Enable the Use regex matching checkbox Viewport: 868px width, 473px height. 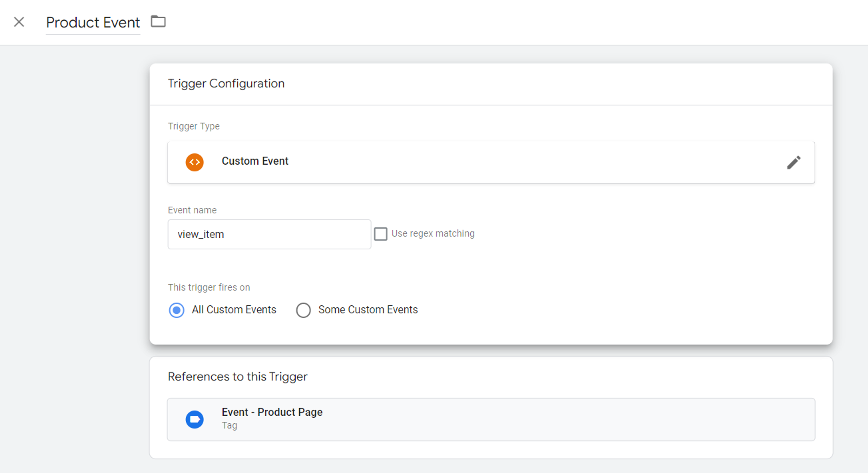pyautogui.click(x=380, y=234)
